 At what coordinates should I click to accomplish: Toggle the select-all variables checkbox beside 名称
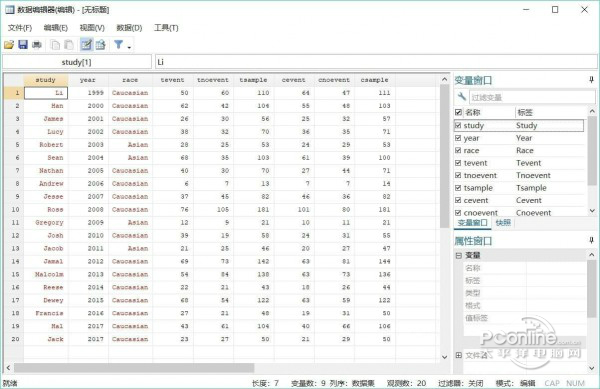(458, 112)
